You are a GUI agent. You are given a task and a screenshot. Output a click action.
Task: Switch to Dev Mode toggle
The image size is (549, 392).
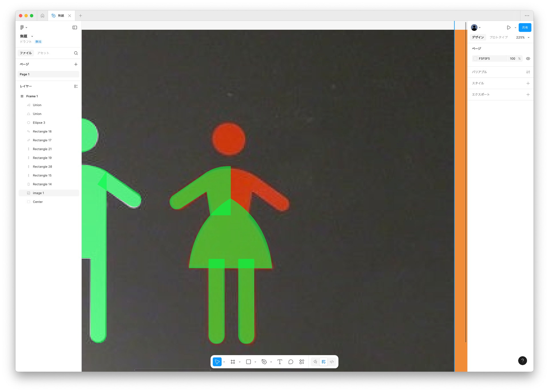coord(332,362)
